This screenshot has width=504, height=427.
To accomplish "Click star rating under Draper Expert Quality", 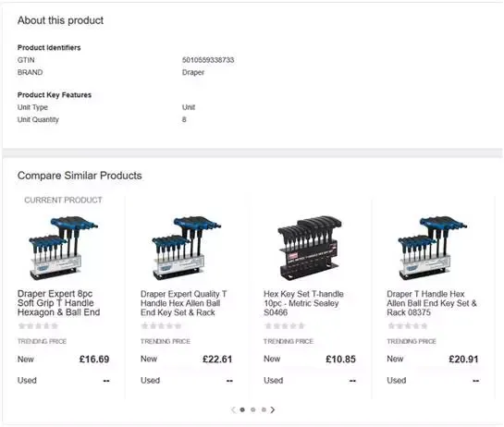I will 161,326.
